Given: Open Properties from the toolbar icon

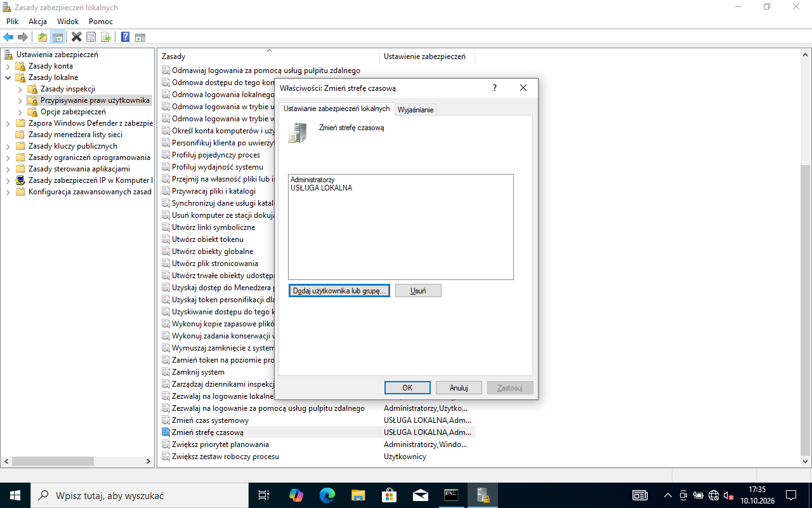Looking at the screenshot, I should coord(91,37).
